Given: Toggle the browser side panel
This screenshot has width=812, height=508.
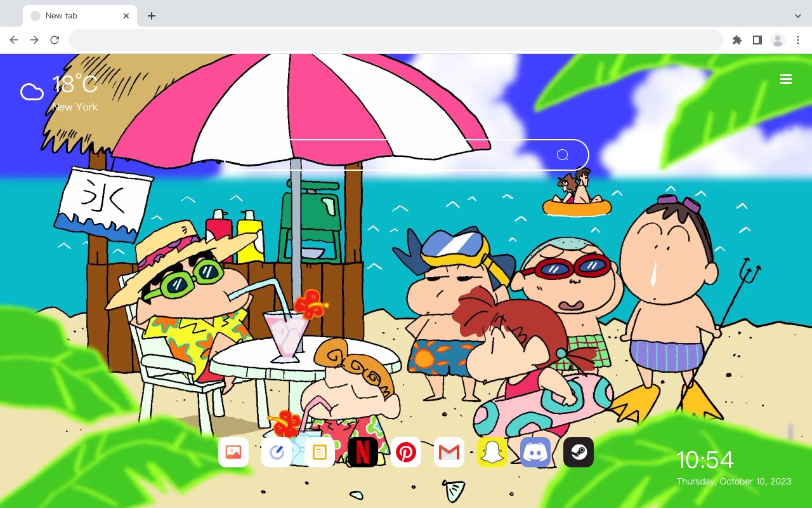Looking at the screenshot, I should [757, 40].
